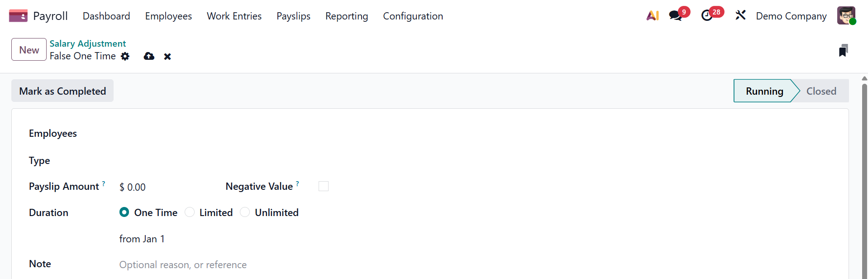Image resolution: width=868 pixels, height=279 pixels.
Task: Enable the Negative Value checkbox
Action: 324,186
